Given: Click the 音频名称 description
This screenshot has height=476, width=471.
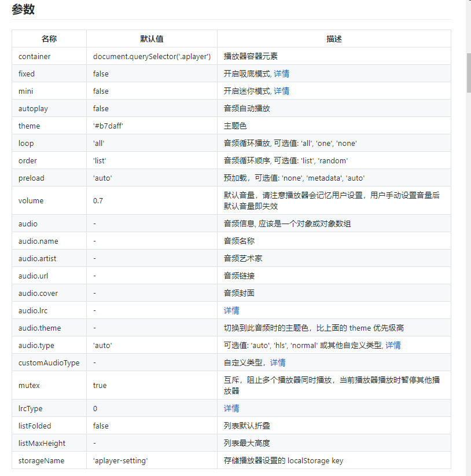Looking at the screenshot, I should tap(240, 241).
